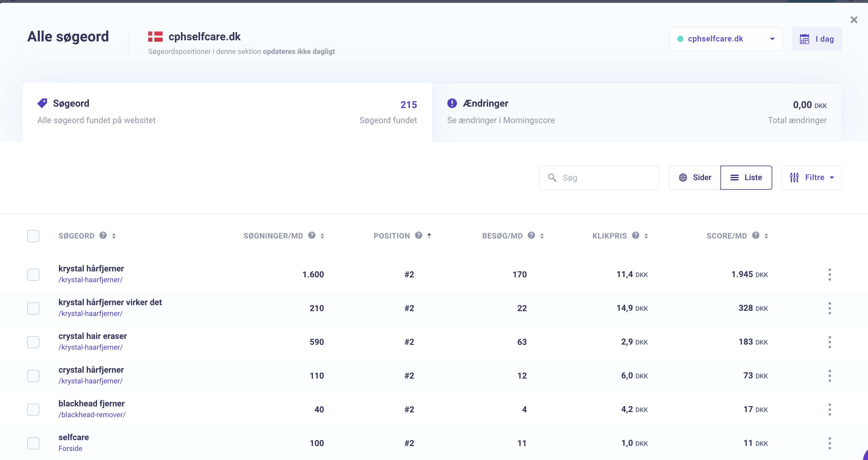The image size is (868, 460).
Task: Close the Alle søgeord overlay
Action: 854,20
